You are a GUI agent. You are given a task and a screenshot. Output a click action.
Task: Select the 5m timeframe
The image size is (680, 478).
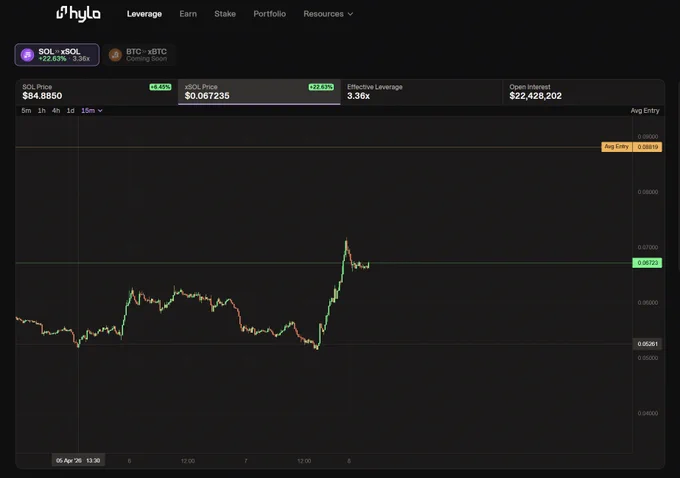coord(26,111)
